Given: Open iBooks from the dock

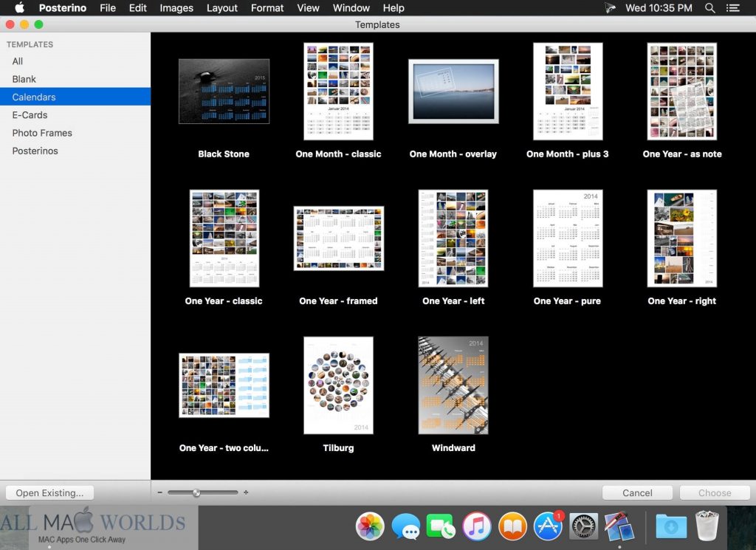Looking at the screenshot, I should coord(512,526).
